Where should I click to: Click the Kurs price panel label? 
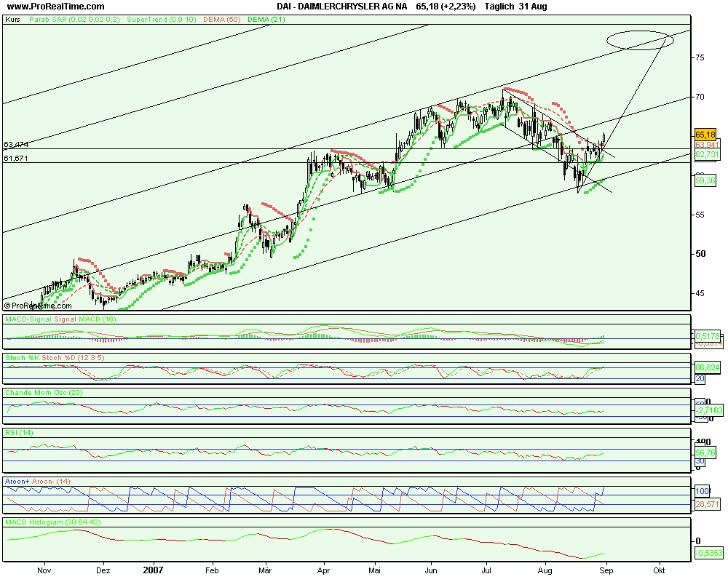pos(12,20)
